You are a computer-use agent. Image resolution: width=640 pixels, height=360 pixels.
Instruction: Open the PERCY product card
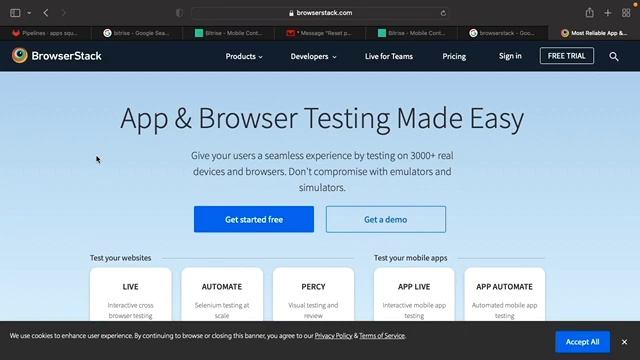[313, 294]
